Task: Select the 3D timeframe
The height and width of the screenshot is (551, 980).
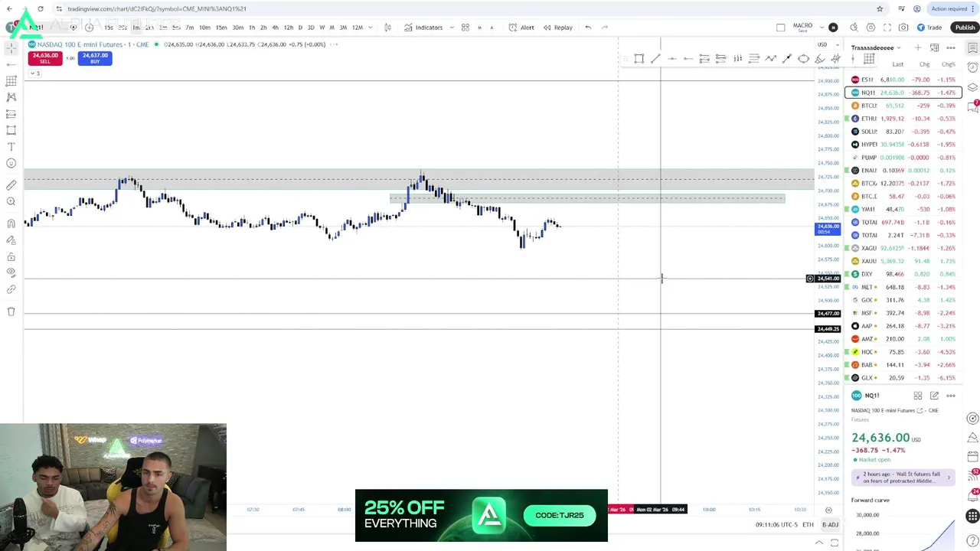Action: tap(311, 28)
